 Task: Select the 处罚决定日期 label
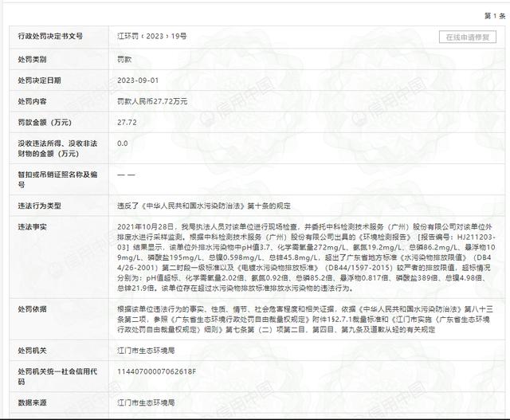pos(39,80)
